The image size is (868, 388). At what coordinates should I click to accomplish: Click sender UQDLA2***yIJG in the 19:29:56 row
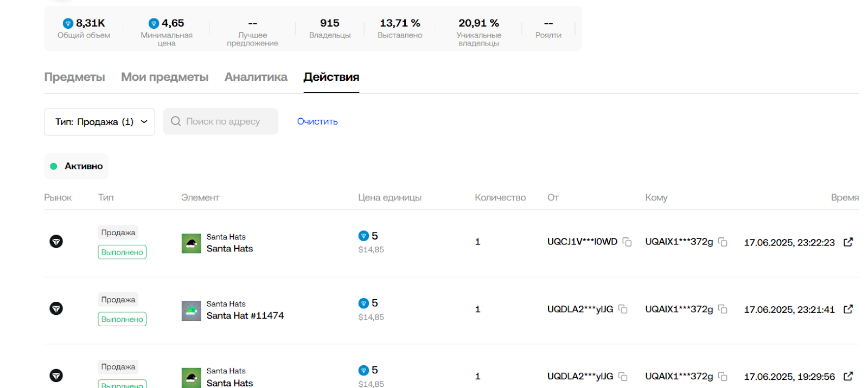(580, 376)
